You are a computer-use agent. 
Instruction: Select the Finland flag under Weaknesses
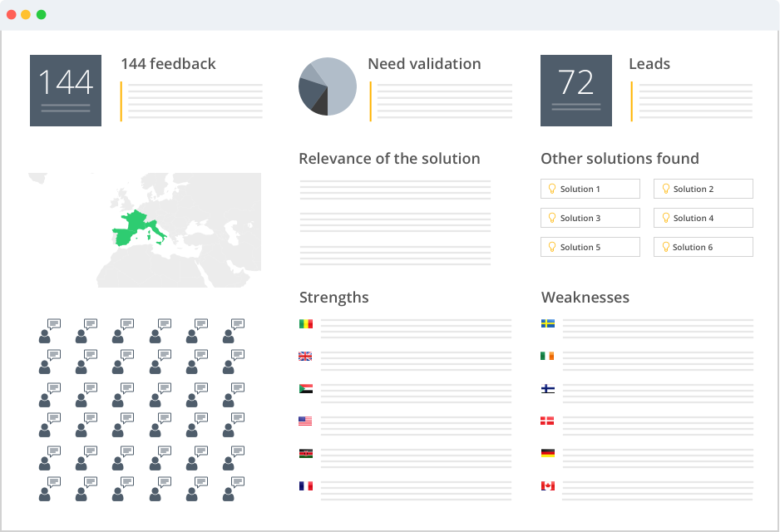click(548, 389)
